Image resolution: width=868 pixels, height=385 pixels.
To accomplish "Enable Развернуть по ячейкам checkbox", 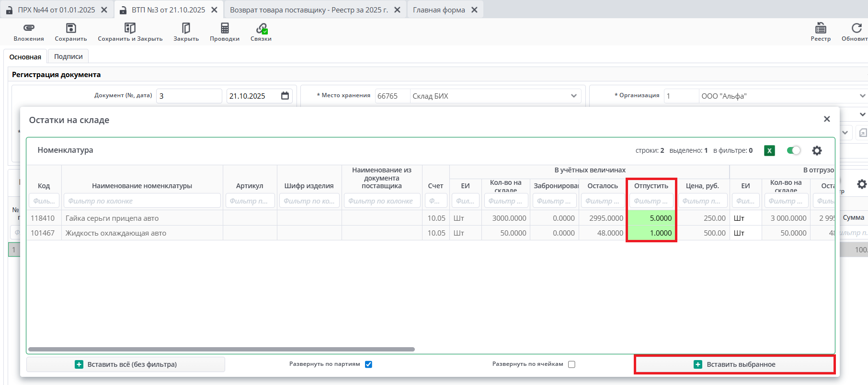I will click(571, 364).
